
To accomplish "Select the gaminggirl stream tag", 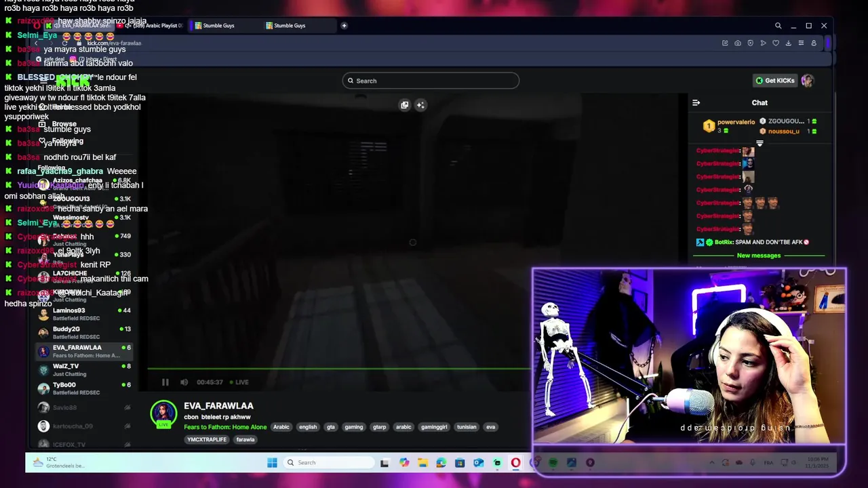I will pos(434,427).
